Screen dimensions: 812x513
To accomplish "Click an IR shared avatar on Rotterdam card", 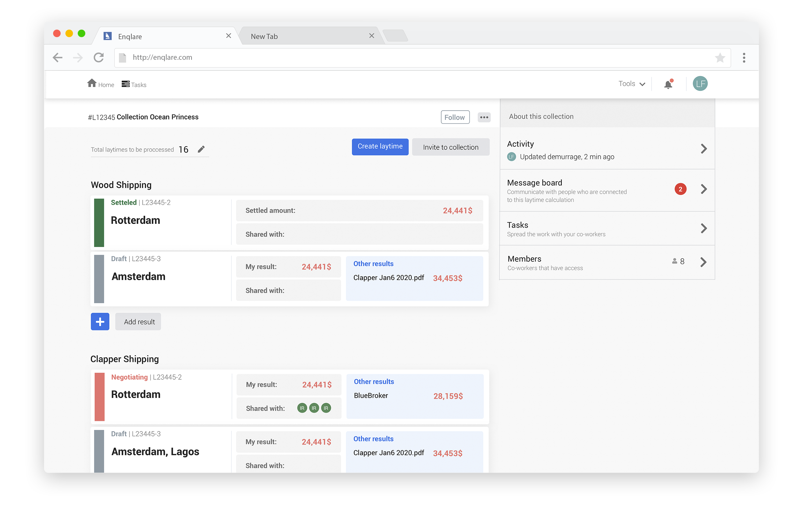I will point(302,408).
